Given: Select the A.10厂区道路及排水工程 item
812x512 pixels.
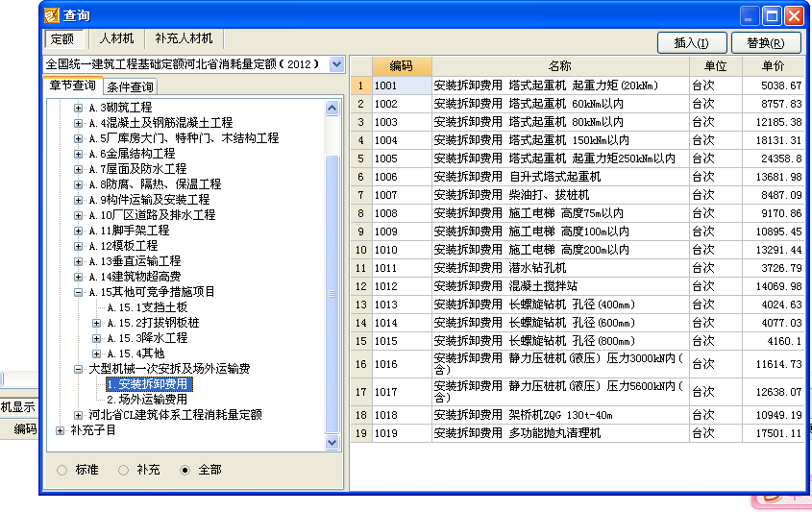Looking at the screenshot, I should coord(152,215).
